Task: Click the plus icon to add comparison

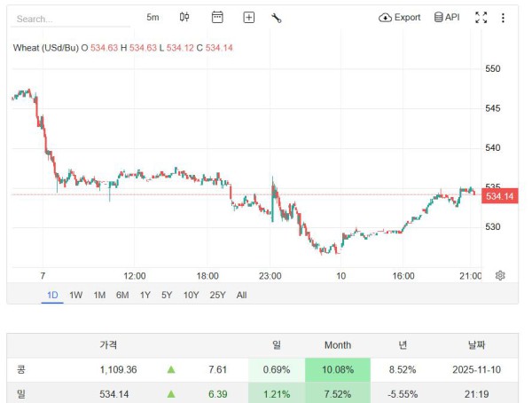Action: (x=248, y=17)
